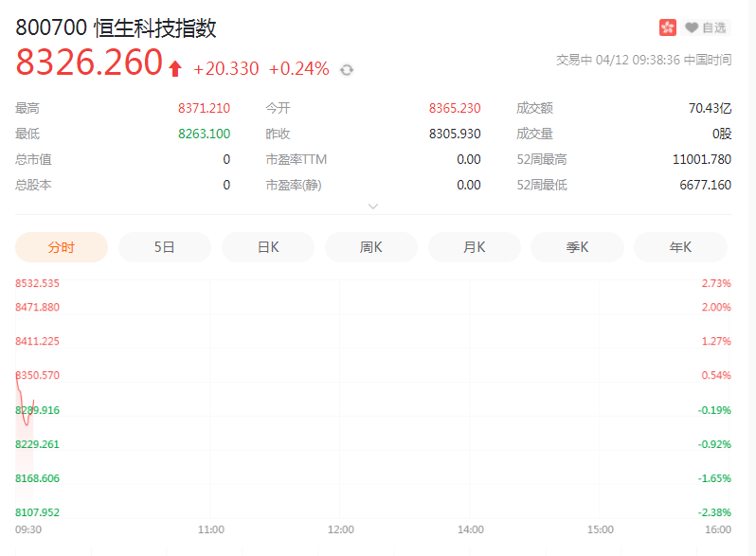
Task: Click the 2.73% label on right axis
Action: tap(716, 283)
